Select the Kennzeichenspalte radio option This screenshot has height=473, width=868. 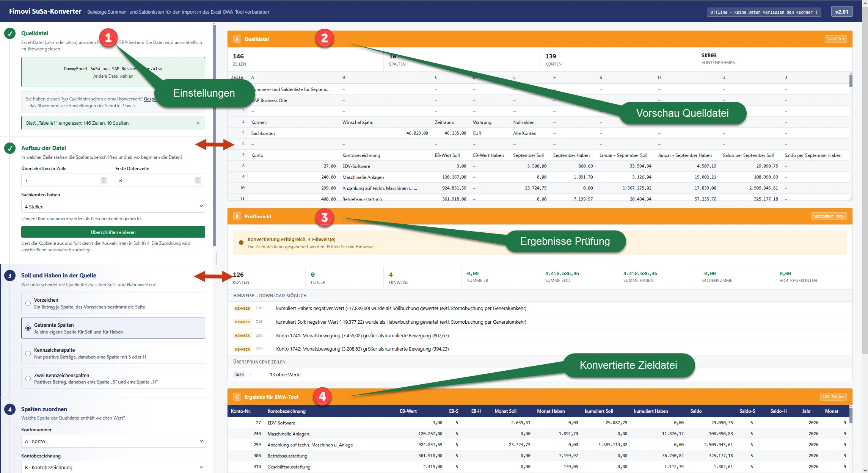28,354
